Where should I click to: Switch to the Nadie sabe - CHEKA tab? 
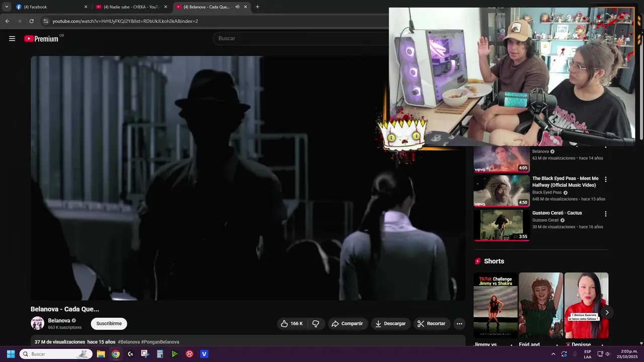(132, 7)
